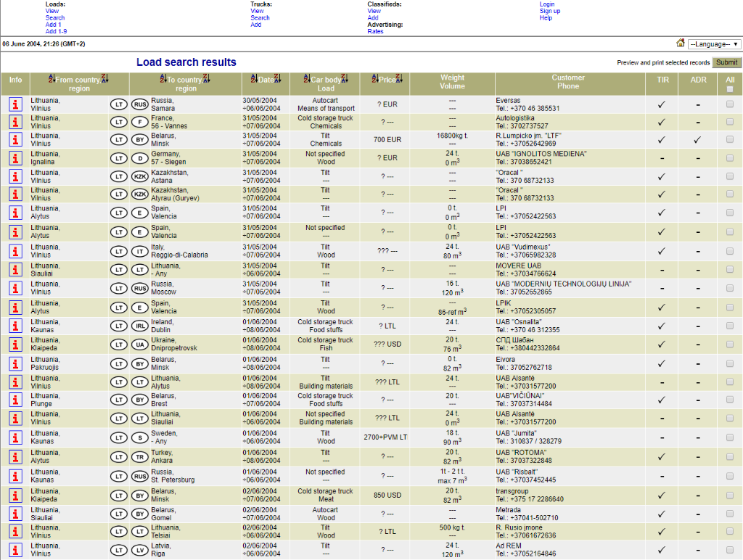
Task: Open info icon for Ad REM Riga load
Action: click(x=16, y=550)
